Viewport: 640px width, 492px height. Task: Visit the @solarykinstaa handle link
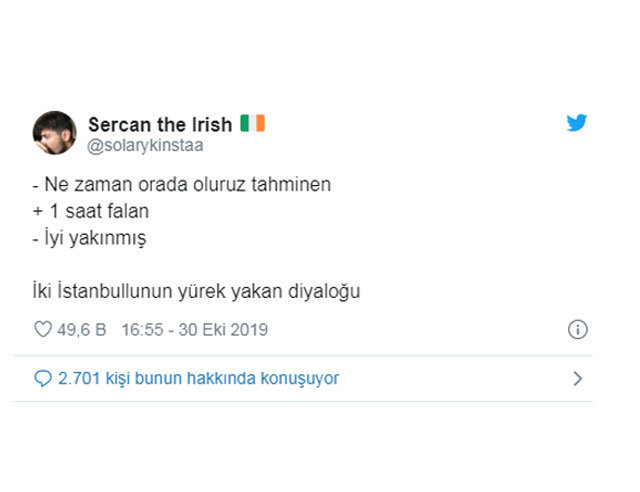(146, 146)
